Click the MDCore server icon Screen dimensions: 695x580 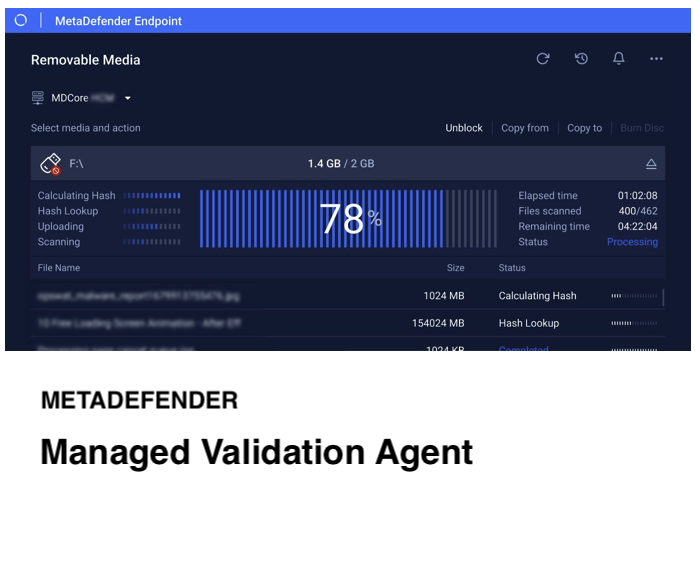pos(38,98)
